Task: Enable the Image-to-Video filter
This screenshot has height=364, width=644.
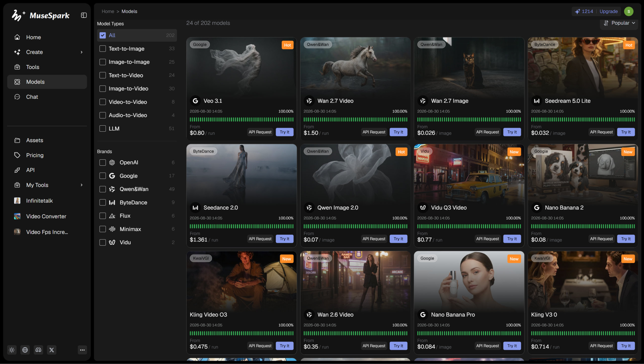Action: pos(103,89)
